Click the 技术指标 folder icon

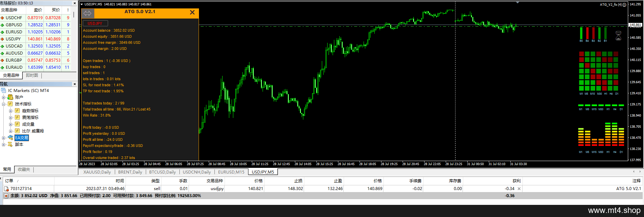[x=10, y=104]
